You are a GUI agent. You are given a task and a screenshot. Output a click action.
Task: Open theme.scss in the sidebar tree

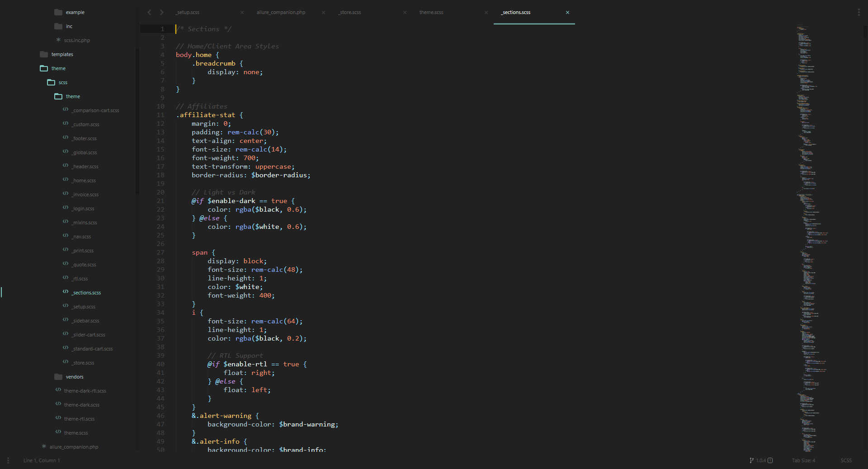coord(76,433)
